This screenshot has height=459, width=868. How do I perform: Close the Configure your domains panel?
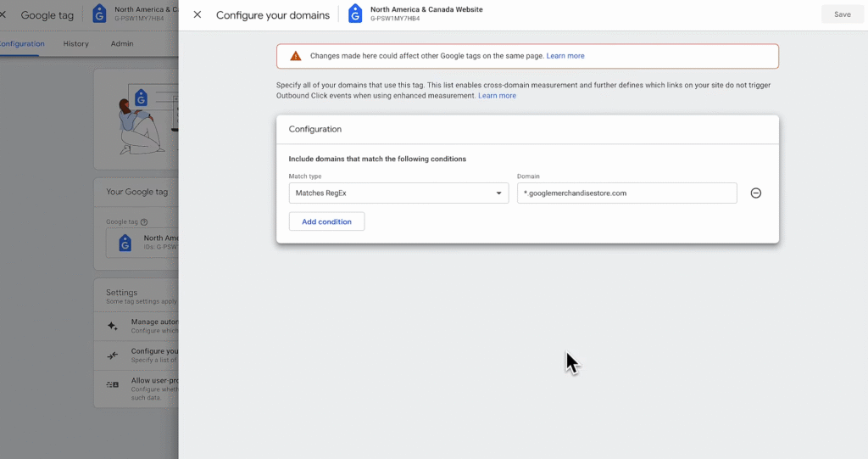point(197,15)
